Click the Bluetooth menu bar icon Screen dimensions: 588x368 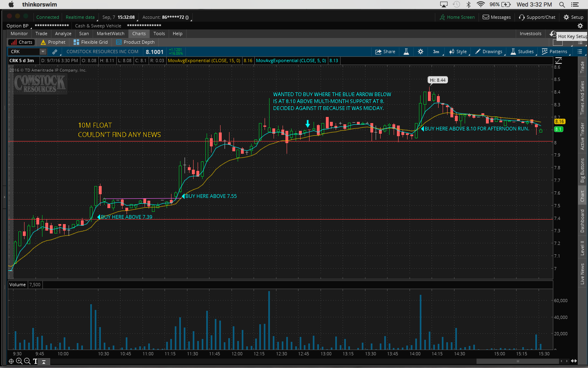[x=469, y=4]
